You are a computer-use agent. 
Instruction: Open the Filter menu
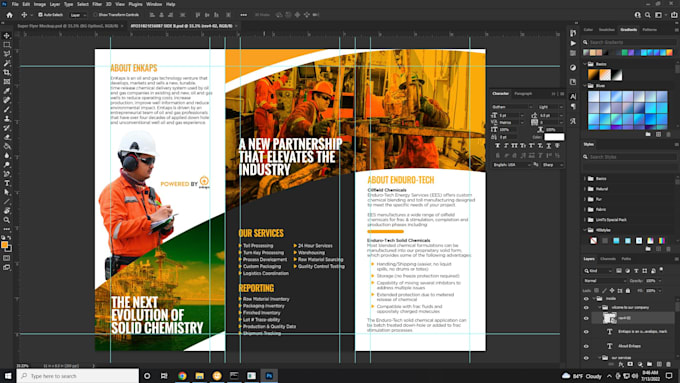point(97,4)
